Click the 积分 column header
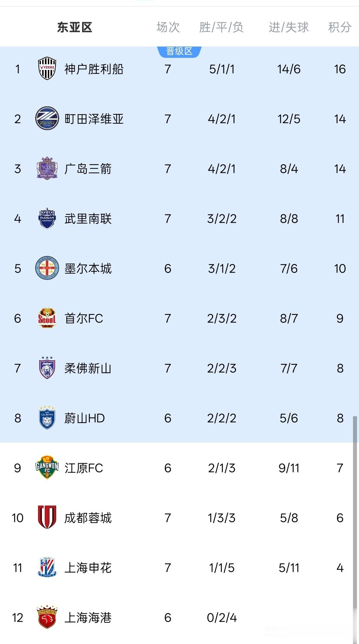Viewport: 359px width, 644px height. click(339, 27)
